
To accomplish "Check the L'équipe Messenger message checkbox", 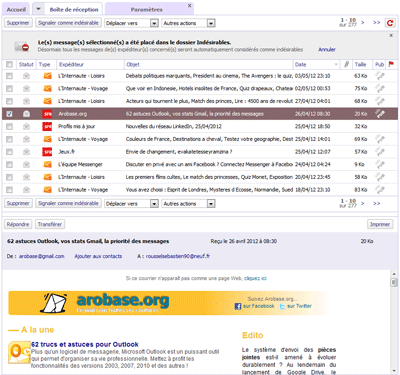I will [9, 165].
